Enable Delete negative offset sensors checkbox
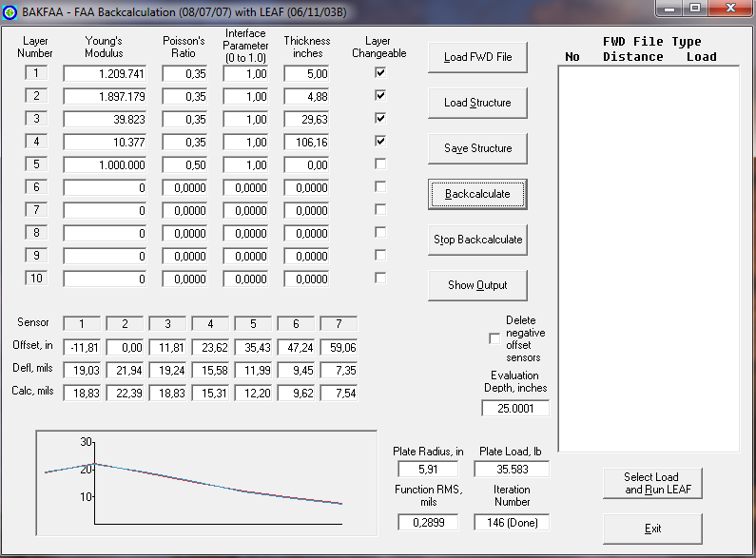Screen dimensions: 756x558 [x=494, y=338]
